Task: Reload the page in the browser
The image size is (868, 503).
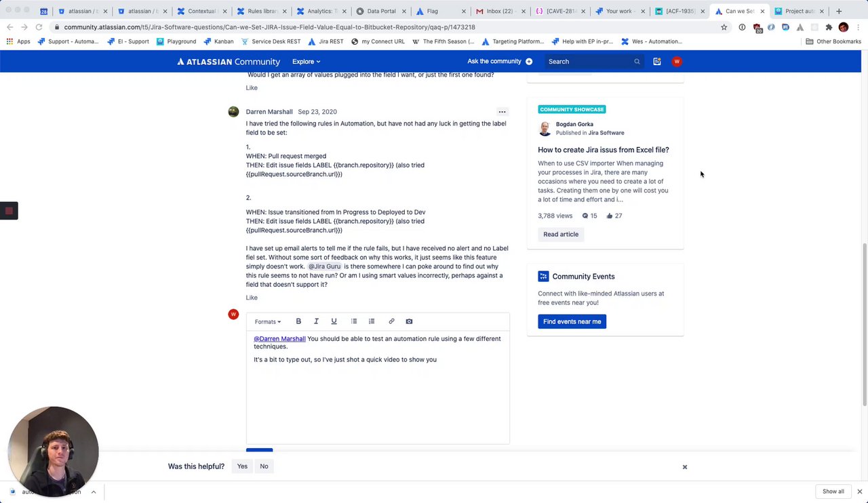Action: pos(39,27)
